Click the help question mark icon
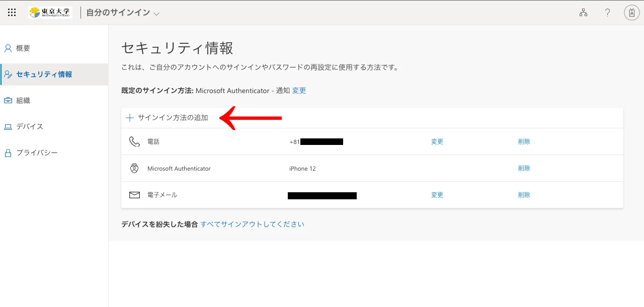Viewport: 644px width, 307px height. (x=607, y=13)
